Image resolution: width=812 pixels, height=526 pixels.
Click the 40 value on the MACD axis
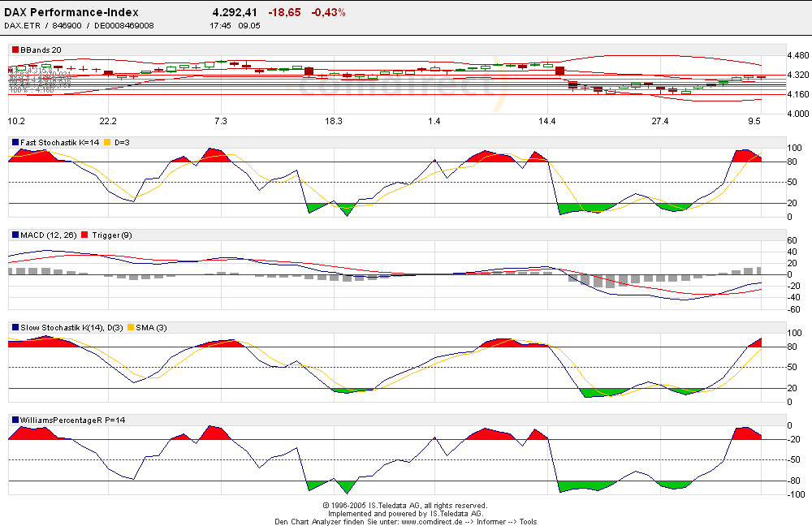(792, 252)
